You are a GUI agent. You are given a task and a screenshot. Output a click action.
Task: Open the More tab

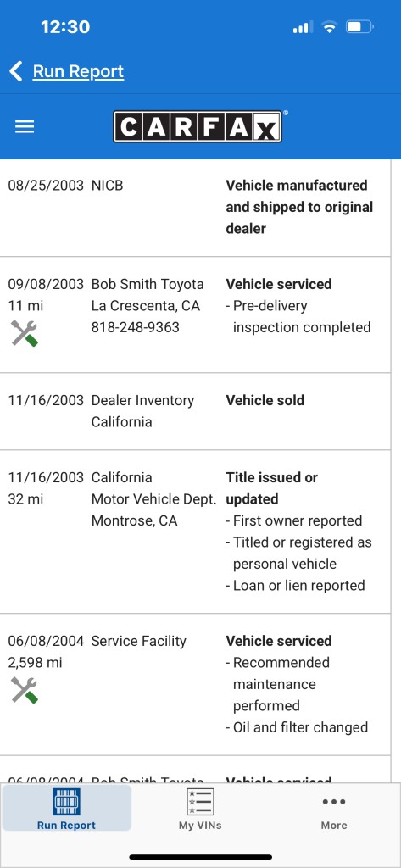(334, 809)
